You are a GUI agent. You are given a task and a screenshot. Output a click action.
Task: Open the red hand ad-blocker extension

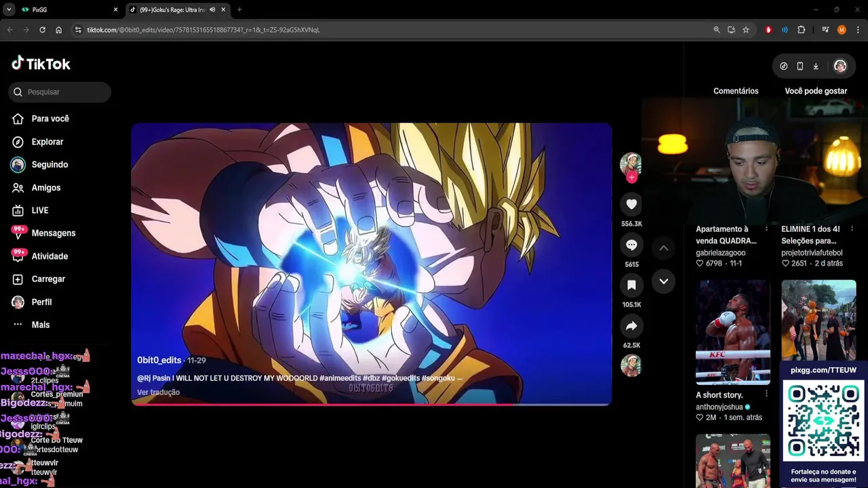tap(768, 30)
